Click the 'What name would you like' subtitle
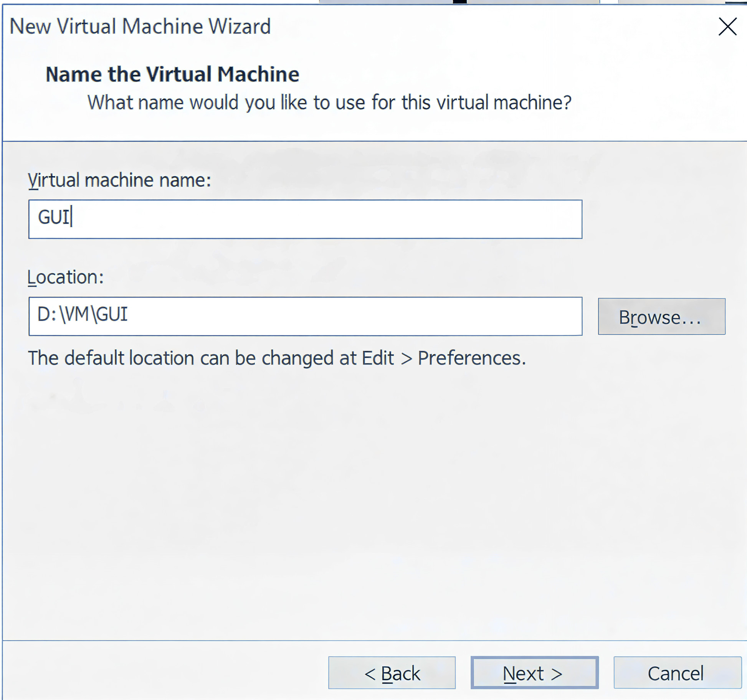 click(329, 103)
